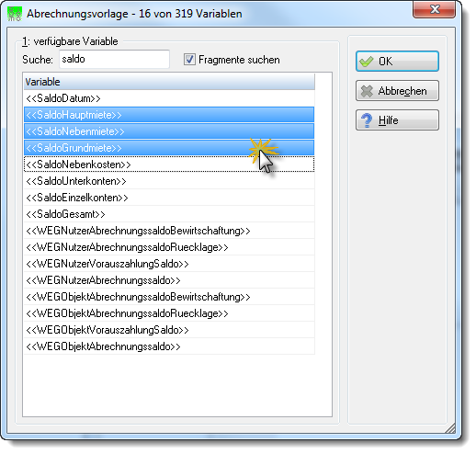
Task: Toggle the Fragmente suchen checkbox
Action: click(x=189, y=59)
